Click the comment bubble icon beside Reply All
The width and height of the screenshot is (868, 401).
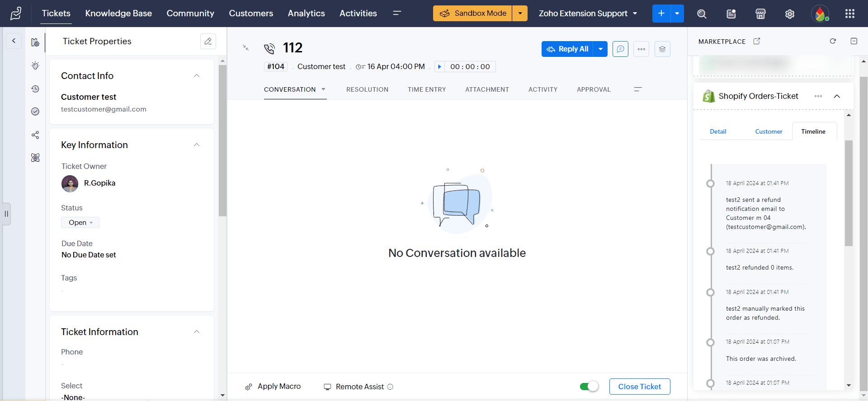pos(621,49)
